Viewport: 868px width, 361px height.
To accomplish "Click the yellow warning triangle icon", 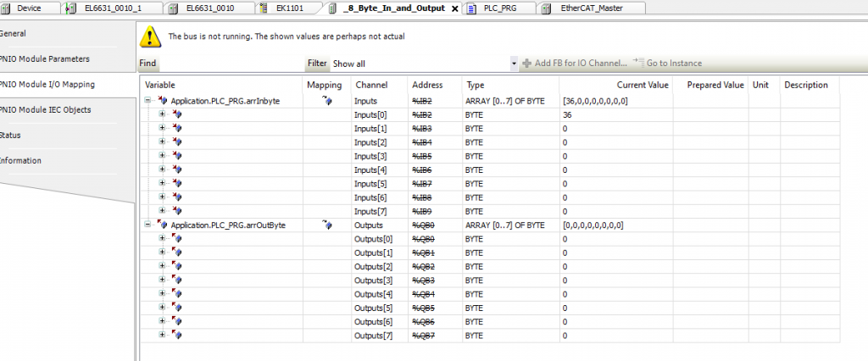I will click(x=150, y=36).
